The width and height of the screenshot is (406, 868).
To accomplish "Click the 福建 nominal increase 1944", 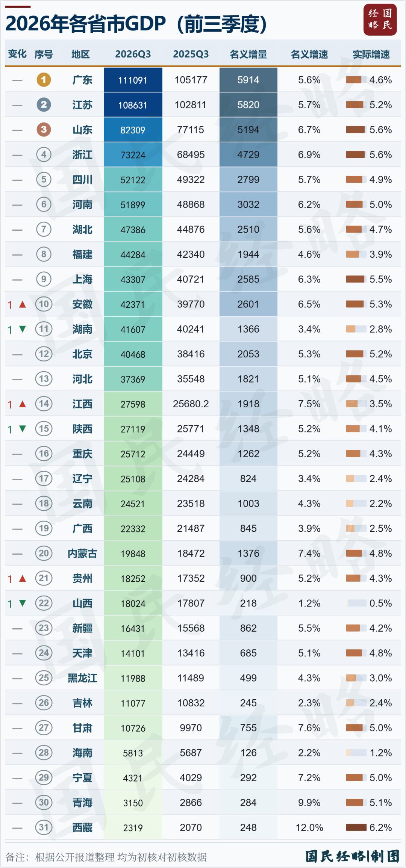I will [248, 254].
